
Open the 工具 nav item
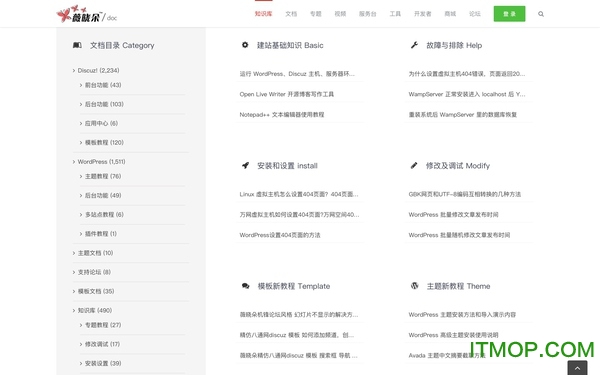[395, 14]
